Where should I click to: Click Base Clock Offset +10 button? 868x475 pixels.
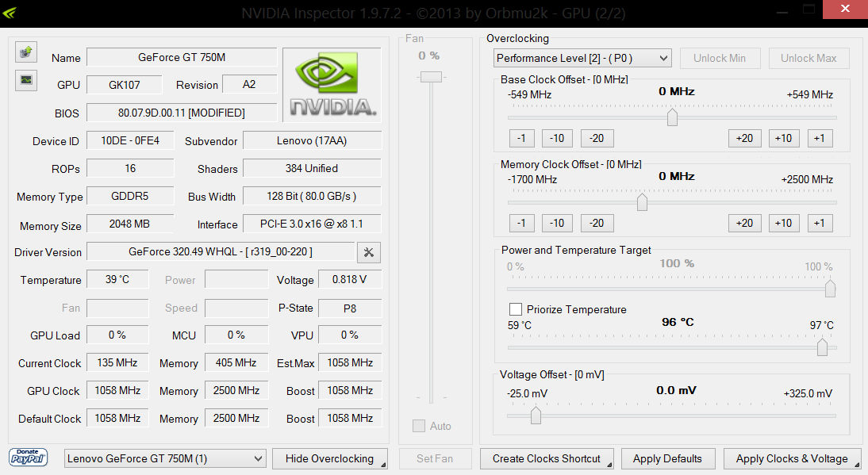pos(784,138)
